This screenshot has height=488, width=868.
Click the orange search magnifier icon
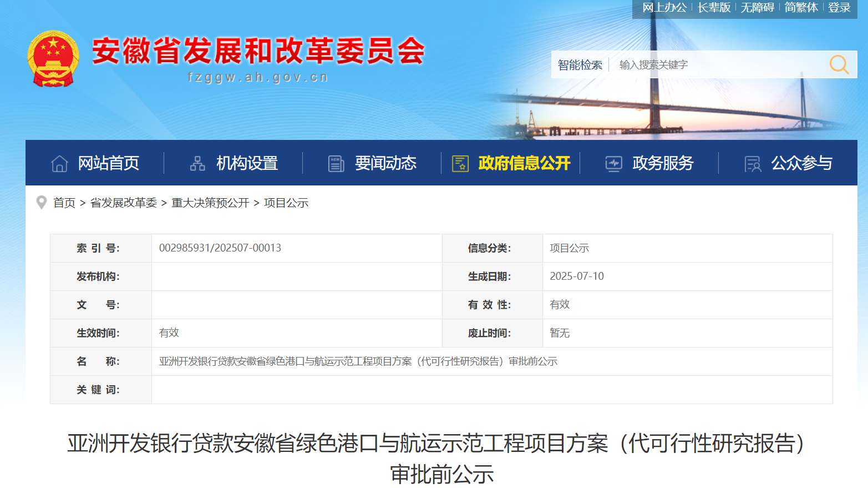(x=839, y=64)
